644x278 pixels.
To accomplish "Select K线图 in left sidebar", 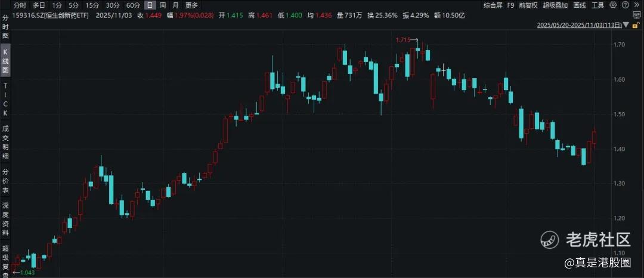I will [x=5, y=61].
